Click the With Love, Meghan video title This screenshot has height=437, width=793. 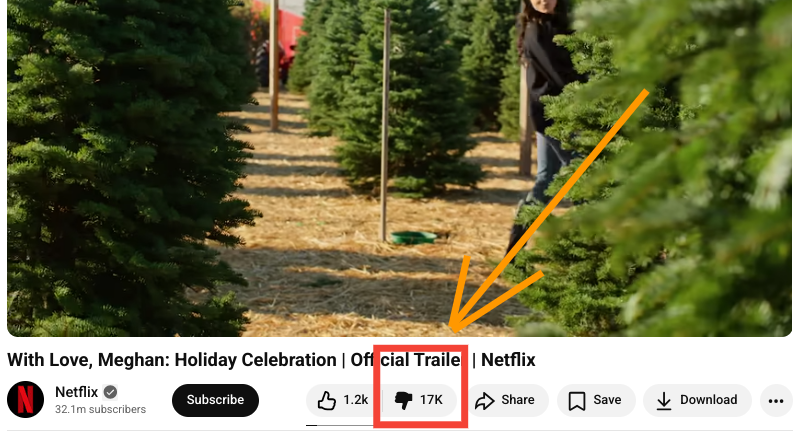(271, 360)
